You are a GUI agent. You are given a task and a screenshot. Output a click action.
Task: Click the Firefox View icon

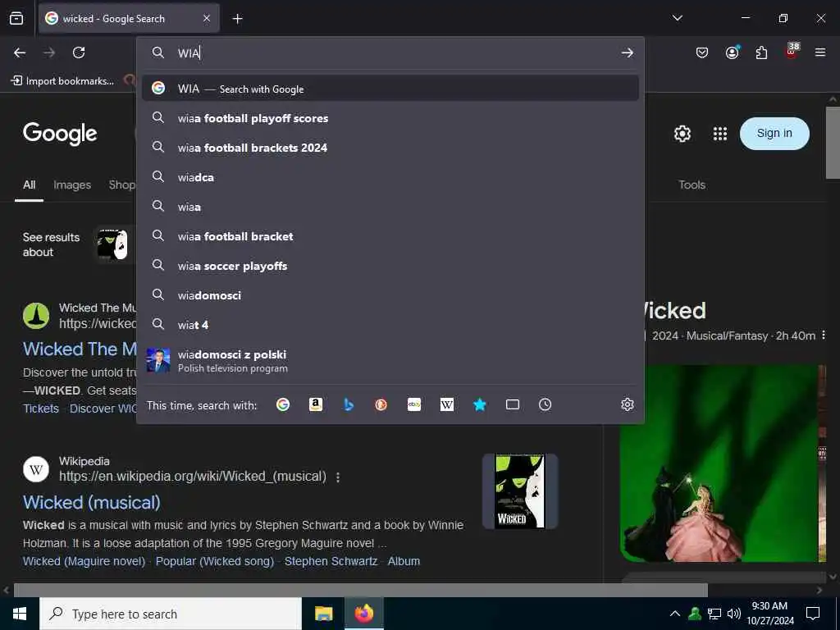pos(16,18)
